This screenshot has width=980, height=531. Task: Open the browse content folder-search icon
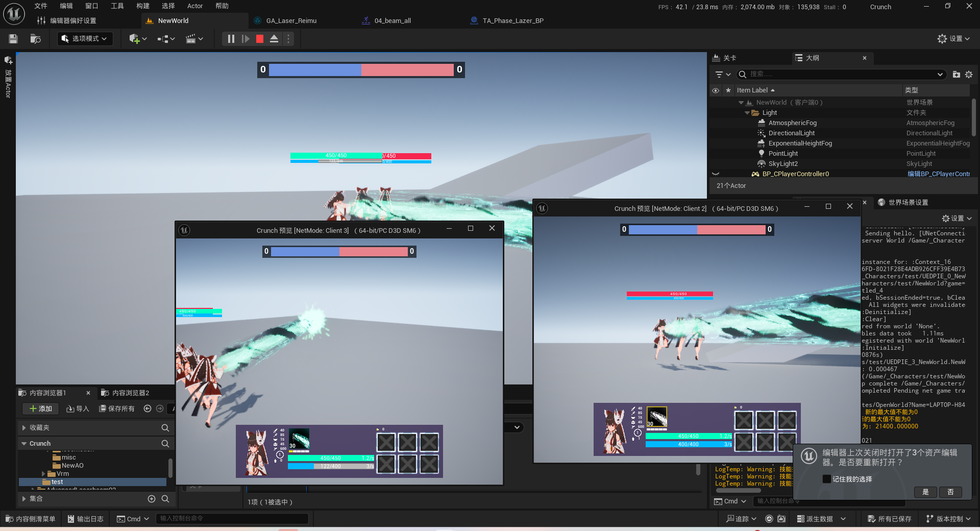click(x=35, y=39)
